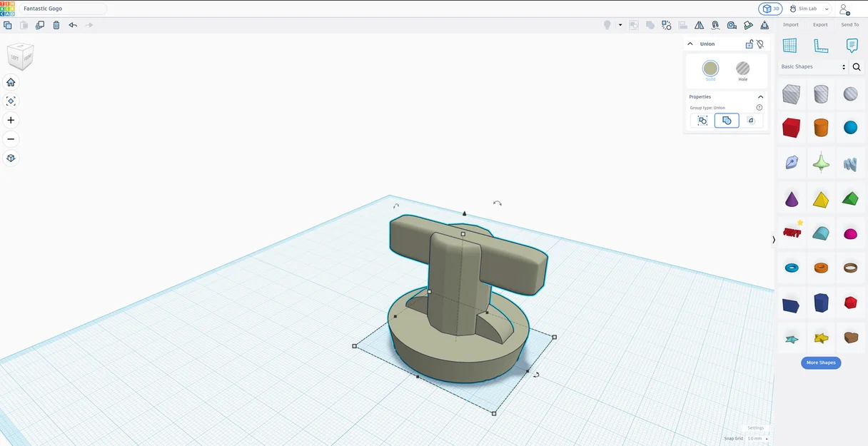Image resolution: width=868 pixels, height=446 pixels.
Task: Click the Import button
Action: click(x=791, y=25)
